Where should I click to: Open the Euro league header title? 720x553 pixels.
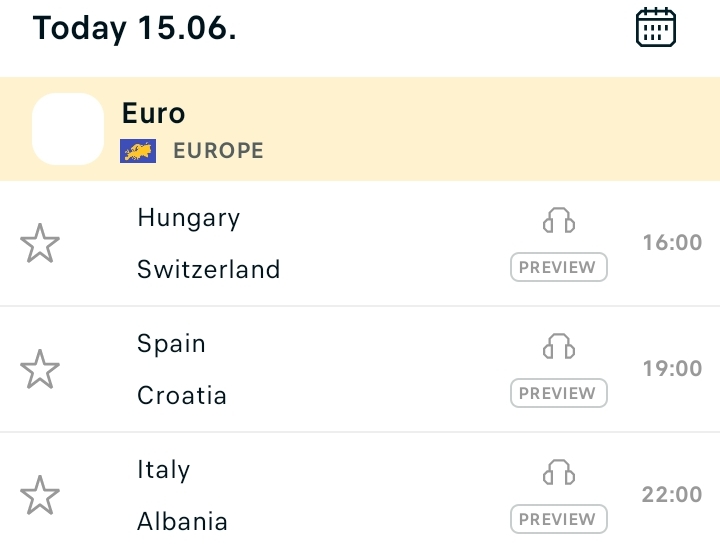coord(153,113)
